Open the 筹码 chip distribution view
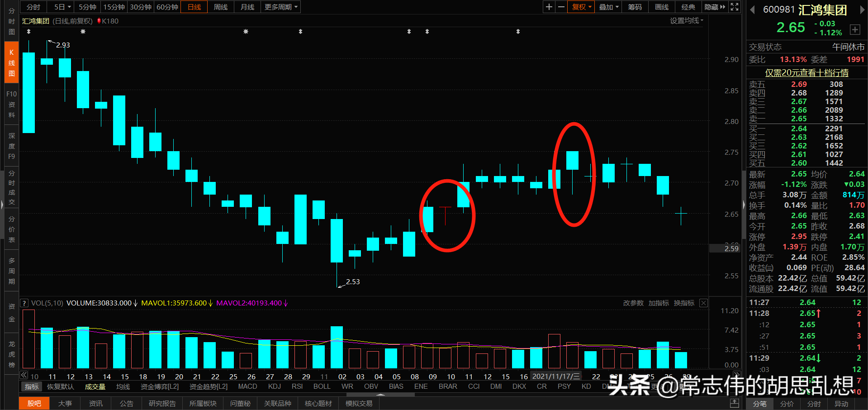This screenshot has width=868, height=410. [x=634, y=7]
